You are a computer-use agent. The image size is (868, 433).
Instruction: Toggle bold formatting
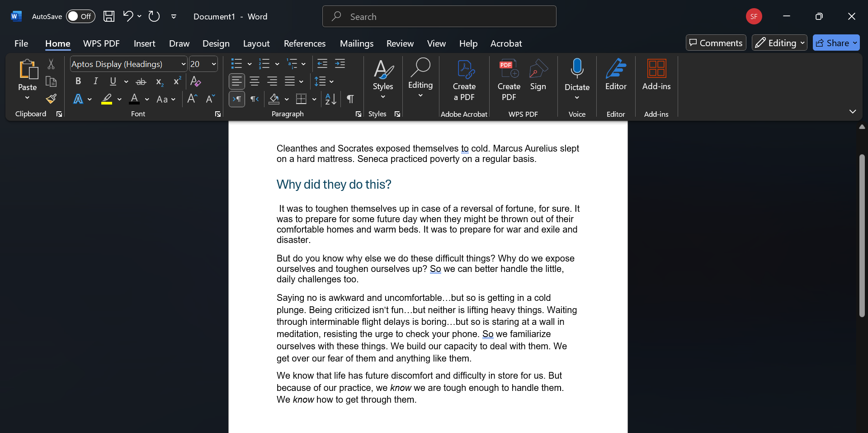[78, 81]
